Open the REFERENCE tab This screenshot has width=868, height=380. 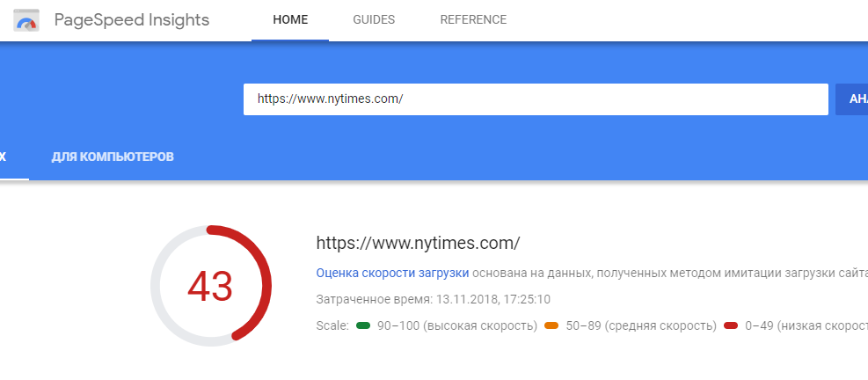coord(473,20)
